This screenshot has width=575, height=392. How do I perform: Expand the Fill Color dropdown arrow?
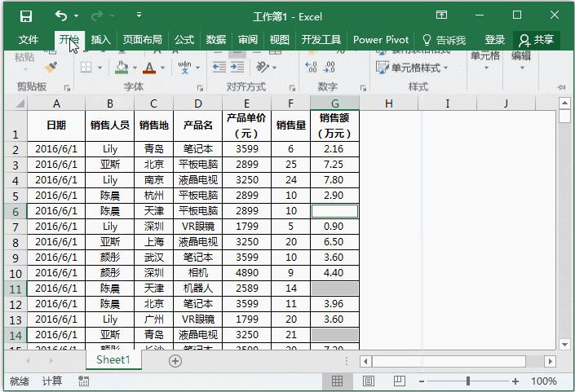point(135,68)
